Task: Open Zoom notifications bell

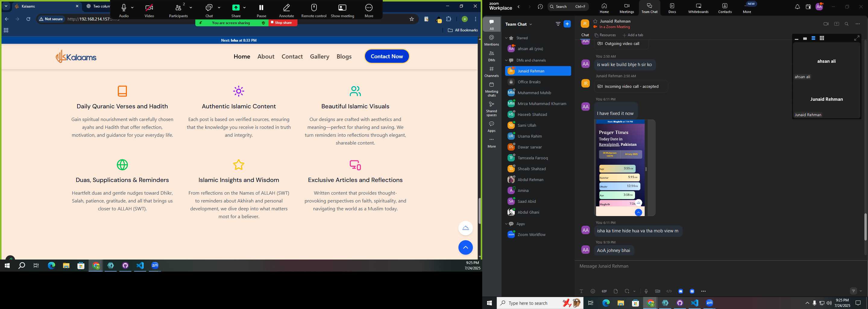Action: click(x=797, y=7)
